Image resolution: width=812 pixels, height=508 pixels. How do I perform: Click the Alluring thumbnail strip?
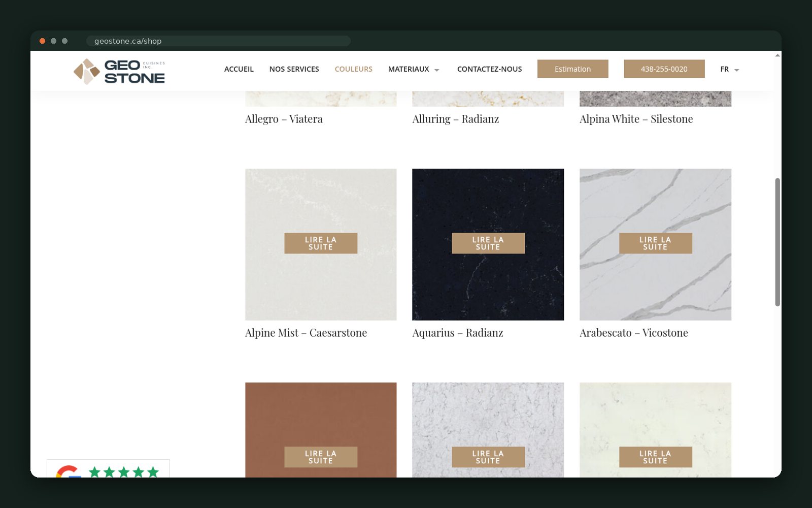(x=488, y=99)
